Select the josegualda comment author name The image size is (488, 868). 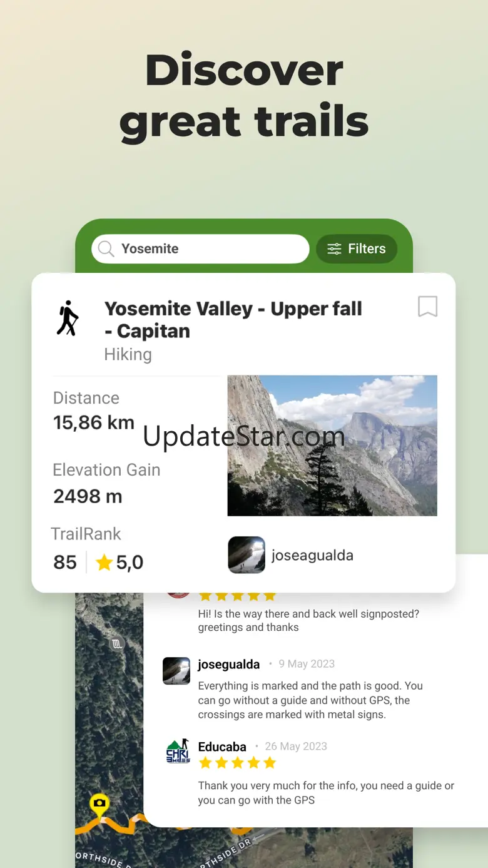pyautogui.click(x=228, y=665)
